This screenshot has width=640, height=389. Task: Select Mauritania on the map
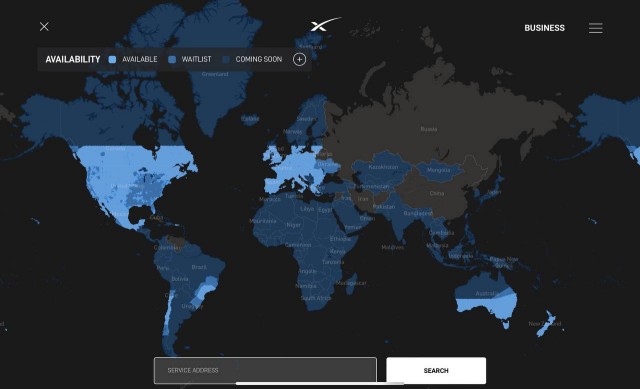click(x=262, y=221)
